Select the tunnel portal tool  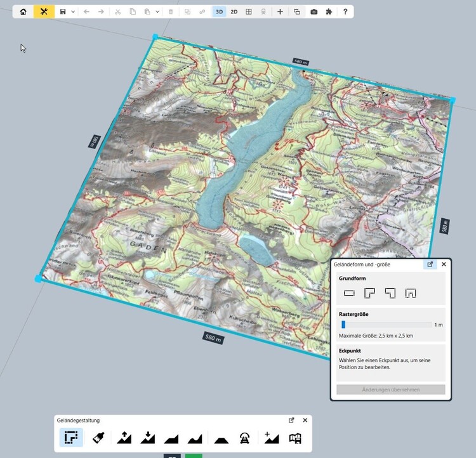245,438
